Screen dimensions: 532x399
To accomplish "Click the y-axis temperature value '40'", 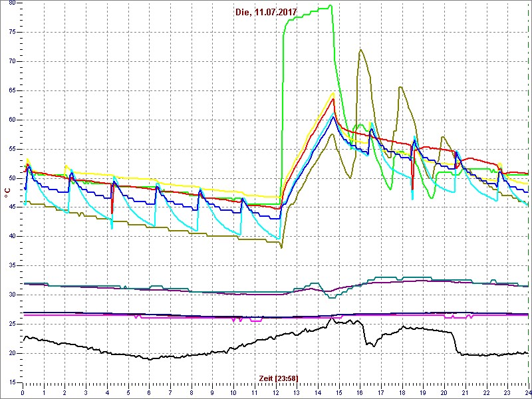I will coord(11,237).
